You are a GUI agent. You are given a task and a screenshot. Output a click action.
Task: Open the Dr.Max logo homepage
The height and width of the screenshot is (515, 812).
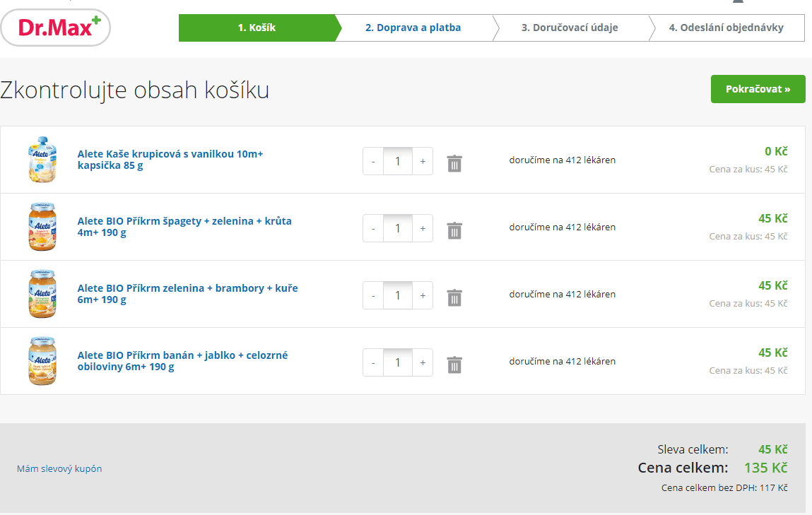55,28
